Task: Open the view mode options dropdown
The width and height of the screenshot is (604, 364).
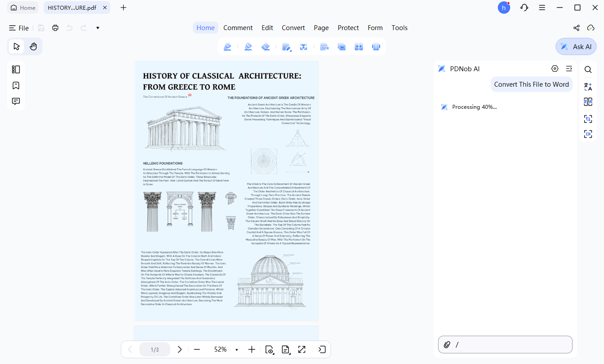Action: pyautogui.click(x=269, y=349)
